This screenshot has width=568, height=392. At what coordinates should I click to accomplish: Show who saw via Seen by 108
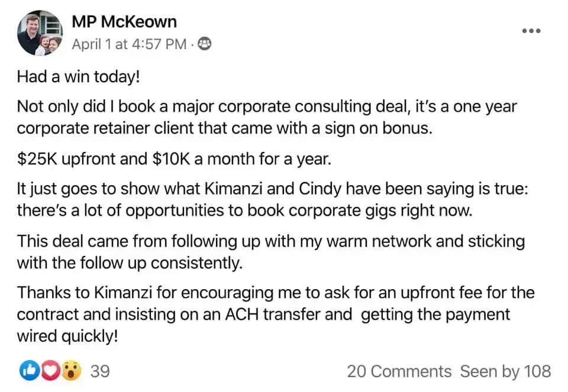point(505,371)
